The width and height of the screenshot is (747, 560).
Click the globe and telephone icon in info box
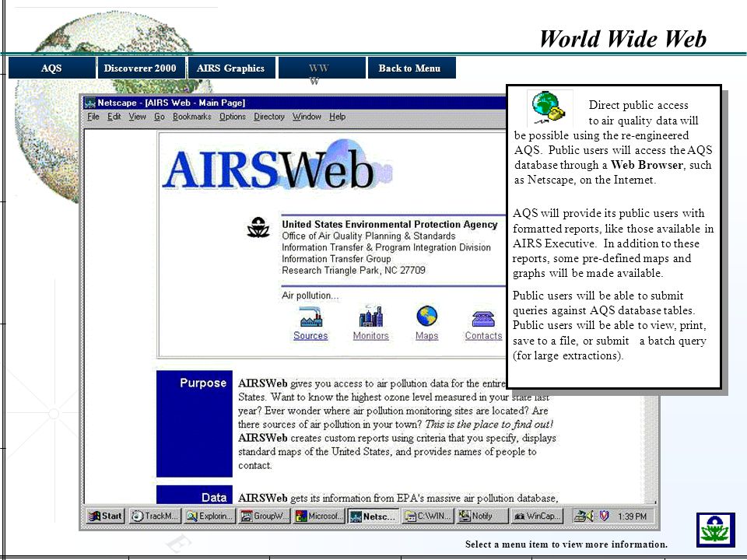pos(549,107)
